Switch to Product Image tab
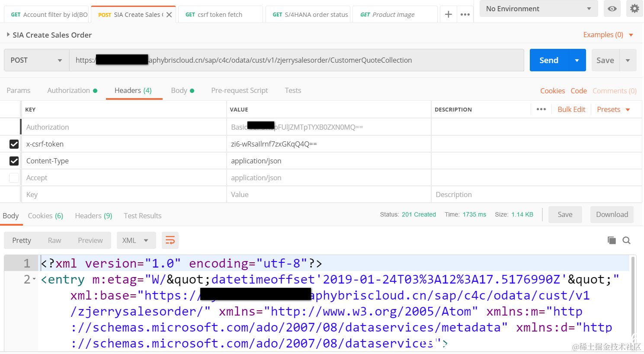Image resolution: width=644 pixels, height=354 pixels. coord(395,14)
